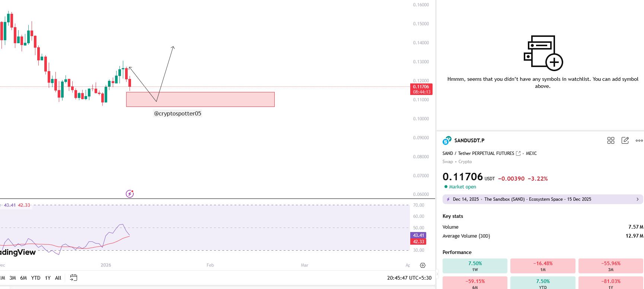The image size is (644, 289).
Task: Click the Feb label on time axis
Action: pos(210,265)
